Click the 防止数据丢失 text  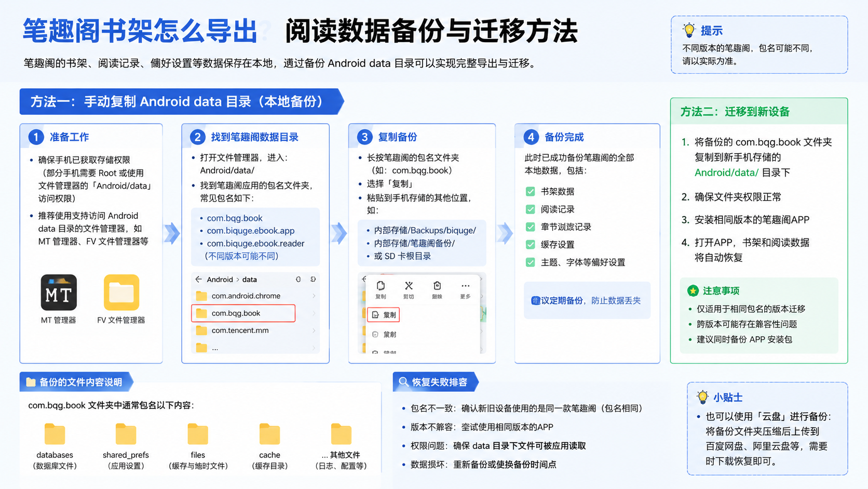(x=616, y=301)
